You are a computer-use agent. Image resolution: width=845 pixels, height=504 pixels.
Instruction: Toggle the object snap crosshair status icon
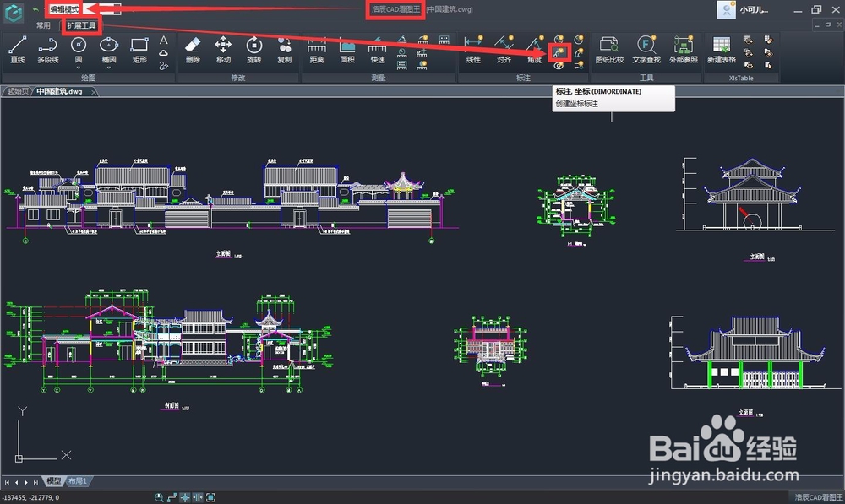[185, 497]
